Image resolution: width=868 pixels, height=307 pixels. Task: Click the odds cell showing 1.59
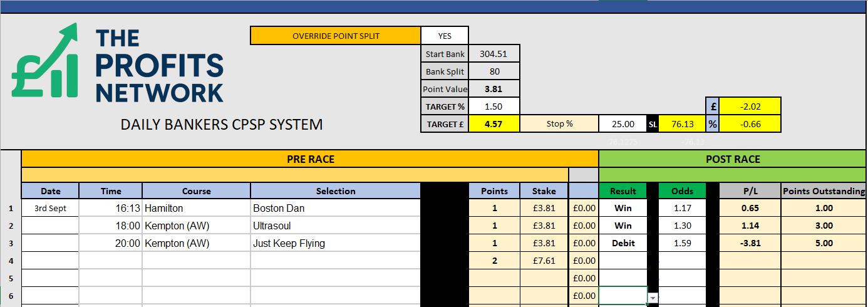point(682,243)
